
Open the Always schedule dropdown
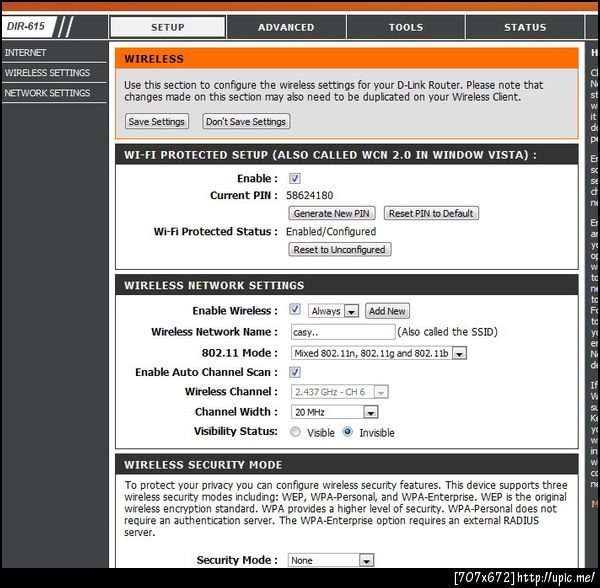pyautogui.click(x=333, y=311)
